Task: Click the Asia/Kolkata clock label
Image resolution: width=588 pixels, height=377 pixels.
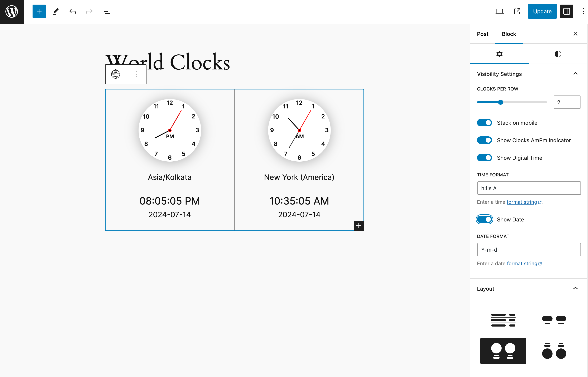Action: (x=170, y=177)
